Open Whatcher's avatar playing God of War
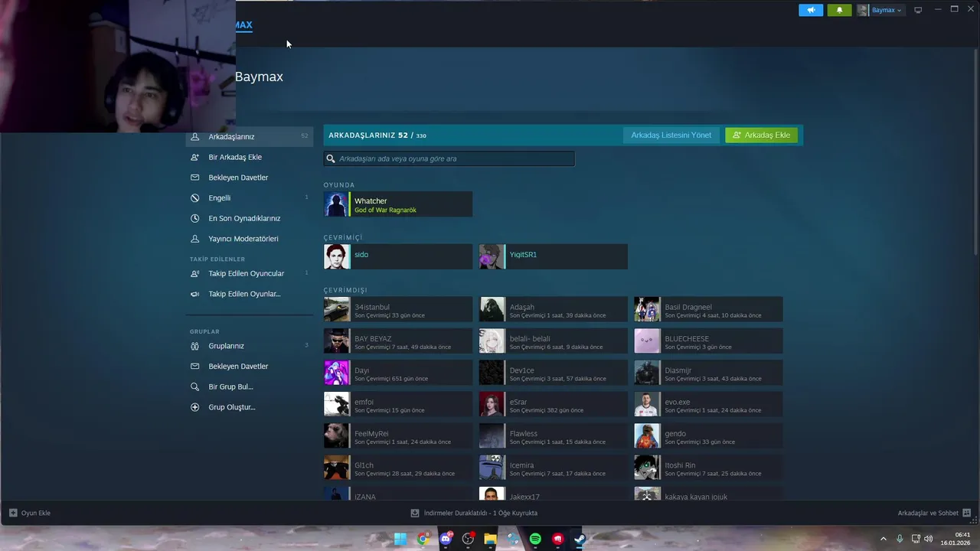The width and height of the screenshot is (980, 551). tap(336, 204)
